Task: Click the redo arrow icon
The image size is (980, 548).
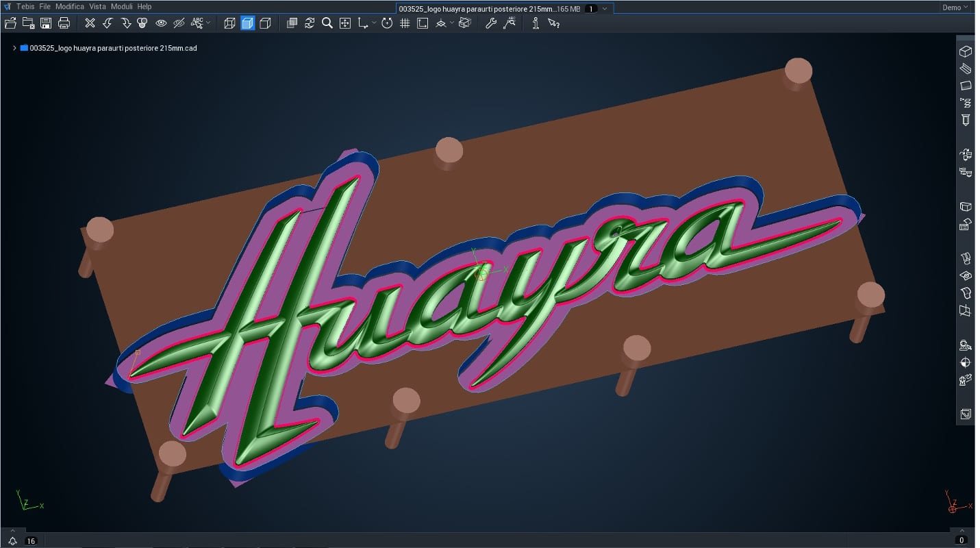Action: 125,23
